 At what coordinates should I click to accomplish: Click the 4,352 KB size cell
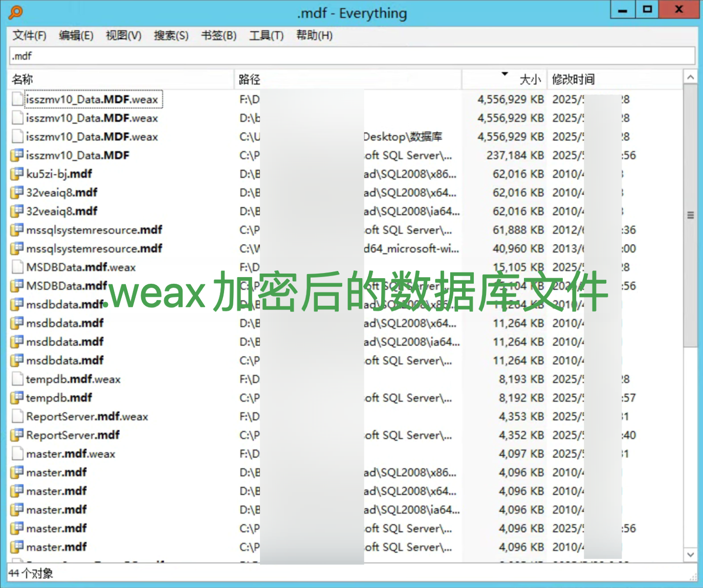pos(521,435)
